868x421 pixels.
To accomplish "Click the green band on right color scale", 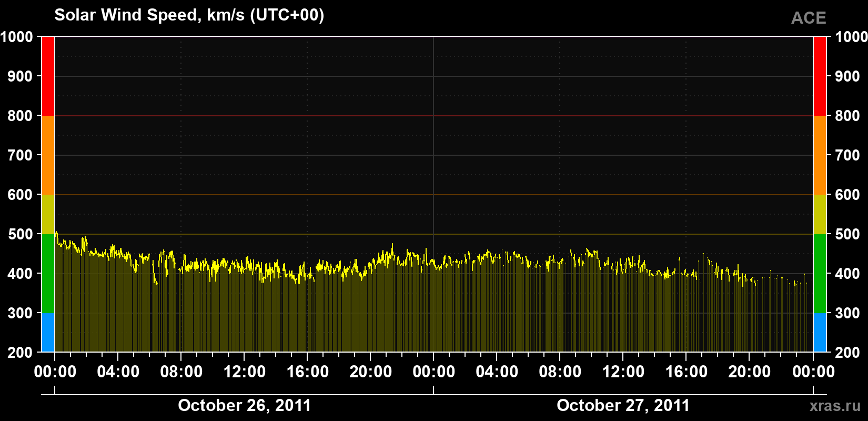I will tap(820, 274).
